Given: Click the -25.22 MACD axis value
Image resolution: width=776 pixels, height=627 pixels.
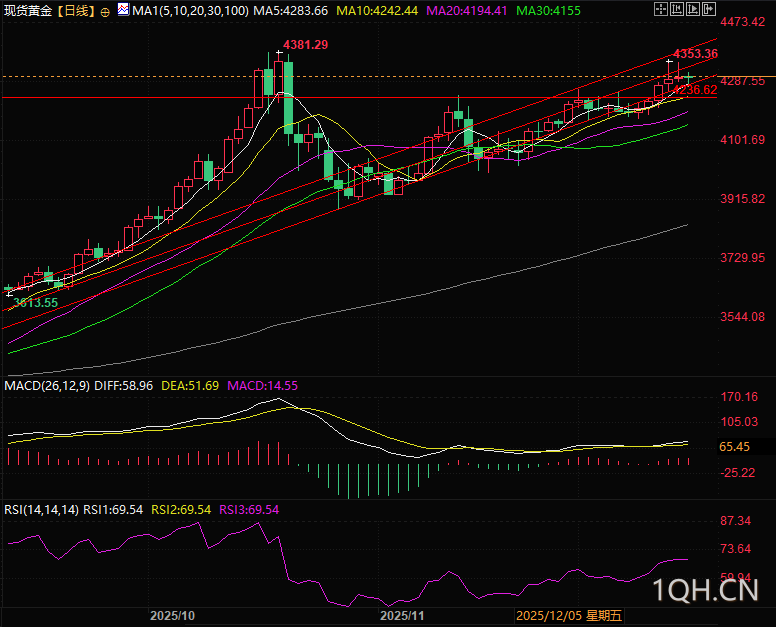Looking at the screenshot, I should pos(737,473).
